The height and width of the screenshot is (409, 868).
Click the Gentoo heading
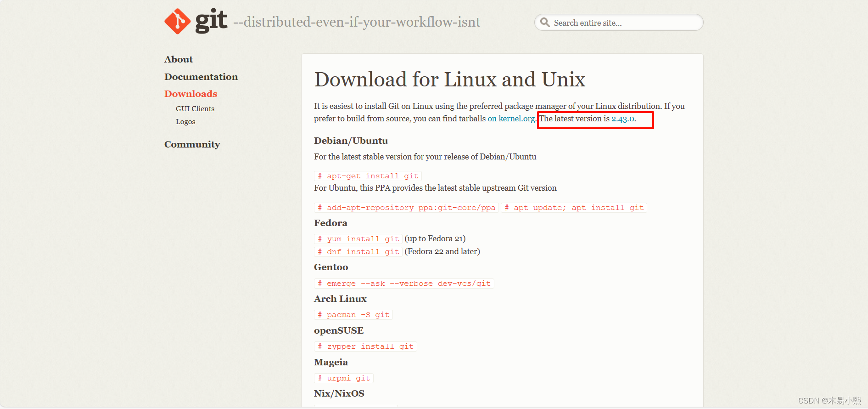(331, 267)
